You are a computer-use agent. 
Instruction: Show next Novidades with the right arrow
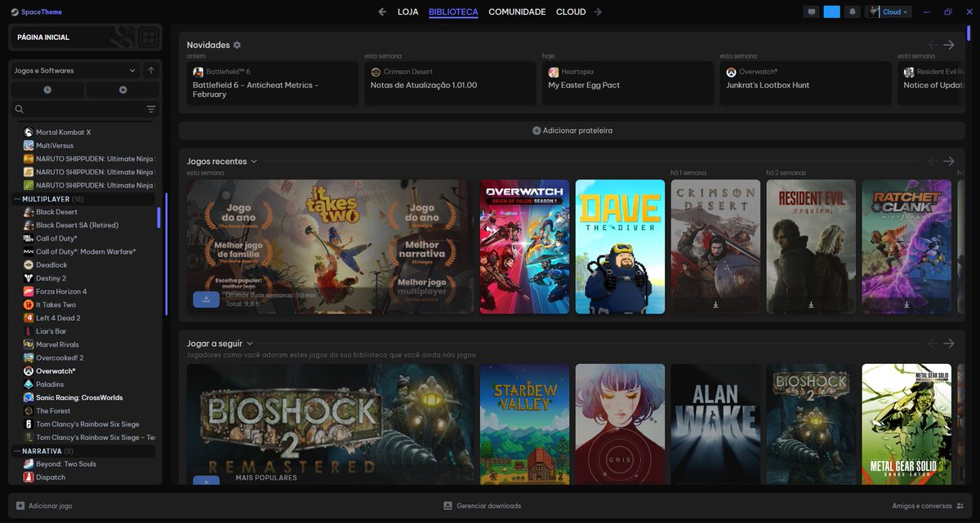[948, 45]
